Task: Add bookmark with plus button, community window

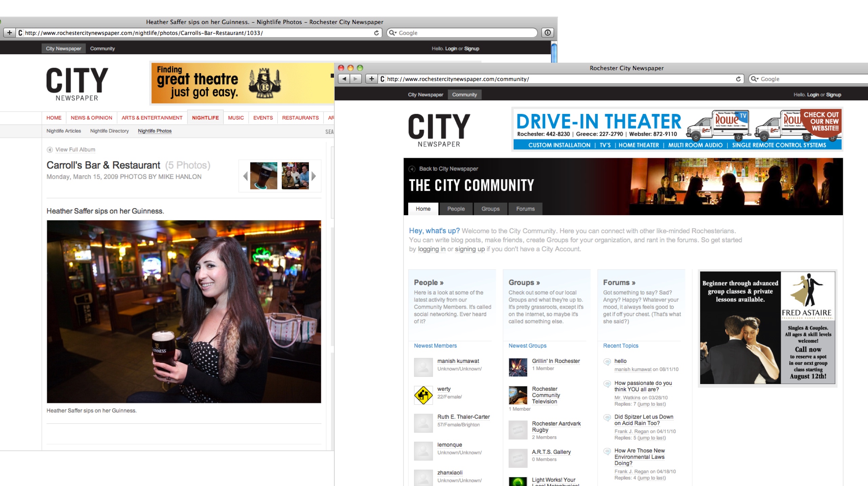Action: (371, 79)
